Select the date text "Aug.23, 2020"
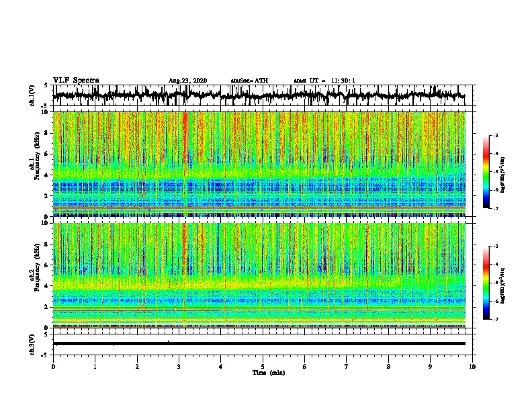This screenshot has height=411, width=532. [x=187, y=81]
